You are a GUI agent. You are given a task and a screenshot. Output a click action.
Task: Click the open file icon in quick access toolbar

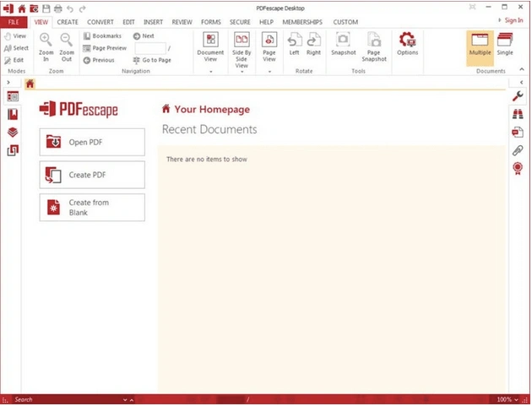34,8
